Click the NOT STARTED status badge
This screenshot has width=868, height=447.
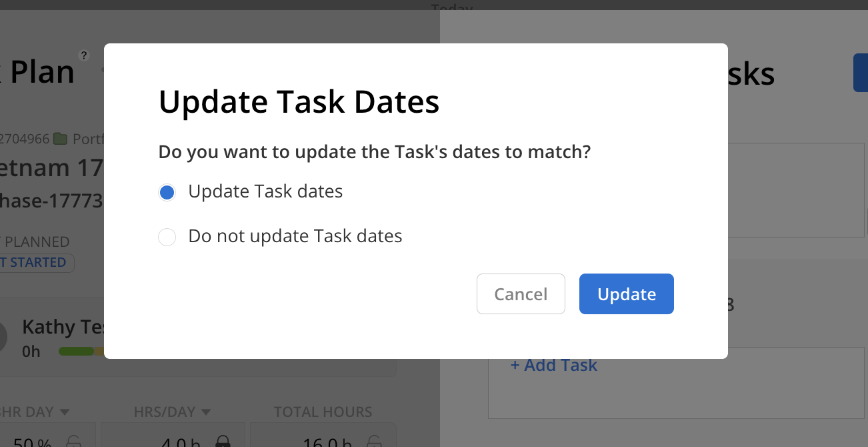pos(36,263)
